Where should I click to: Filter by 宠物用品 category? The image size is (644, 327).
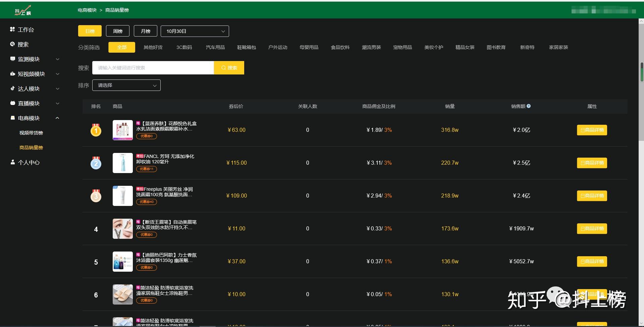(x=402, y=47)
